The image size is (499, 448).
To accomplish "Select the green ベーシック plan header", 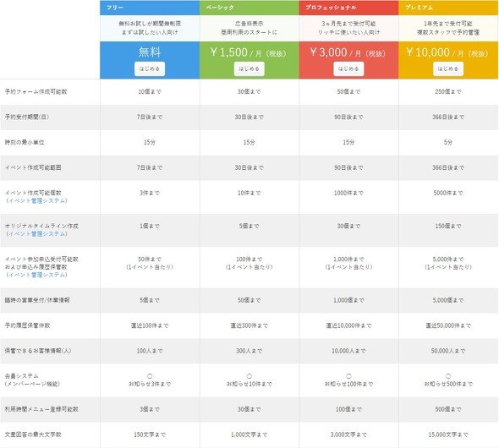I will (249, 8).
